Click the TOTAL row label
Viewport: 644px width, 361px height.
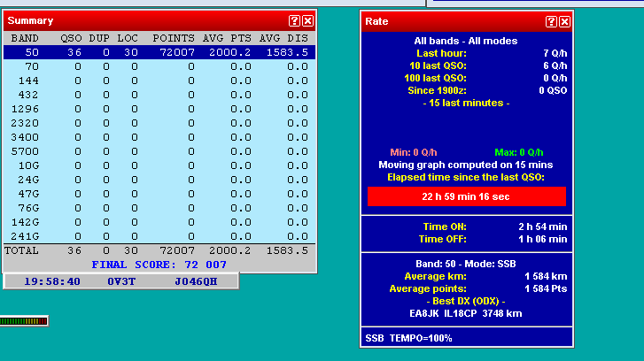[21, 250]
